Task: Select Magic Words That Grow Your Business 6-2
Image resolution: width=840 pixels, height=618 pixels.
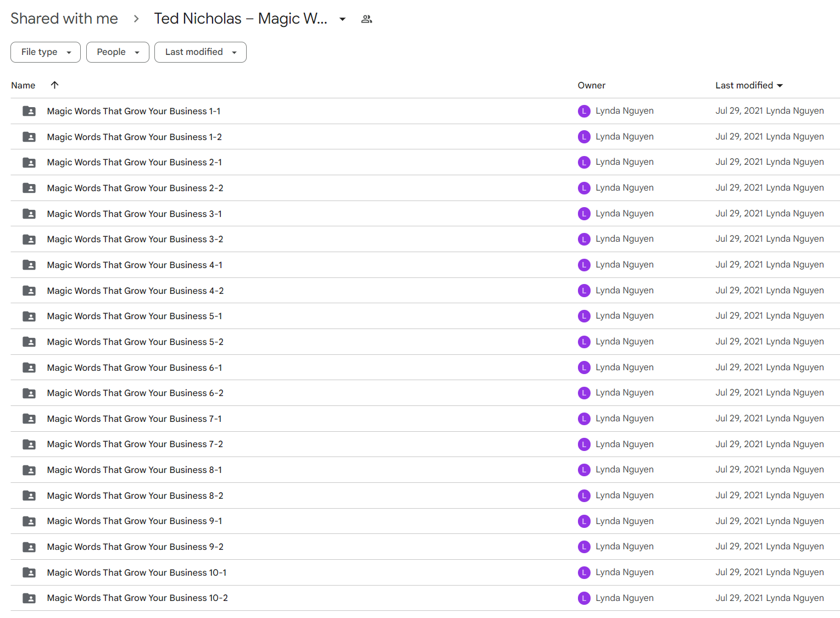Action: click(x=135, y=393)
